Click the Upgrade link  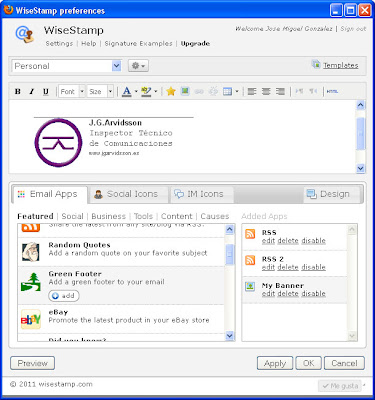195,43
